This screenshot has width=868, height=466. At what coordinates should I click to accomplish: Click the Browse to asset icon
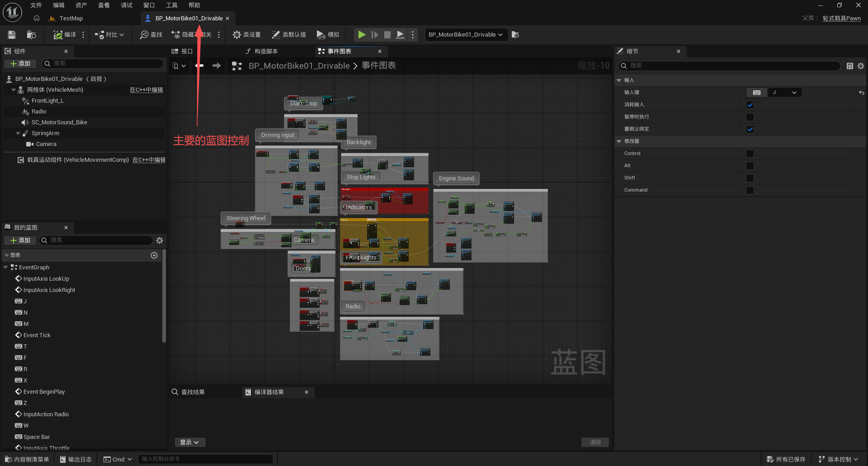coord(31,35)
